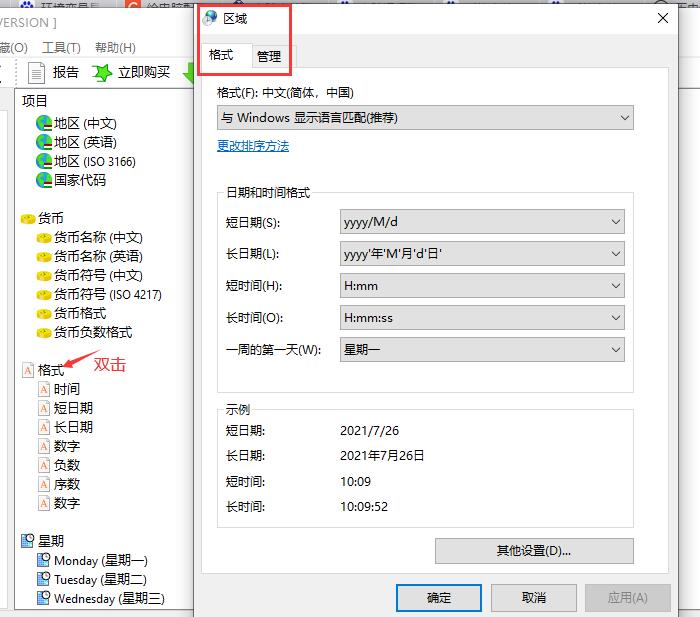The height and width of the screenshot is (617, 700).
Task: Click the 立即购买 toolbar label
Action: tap(144, 72)
